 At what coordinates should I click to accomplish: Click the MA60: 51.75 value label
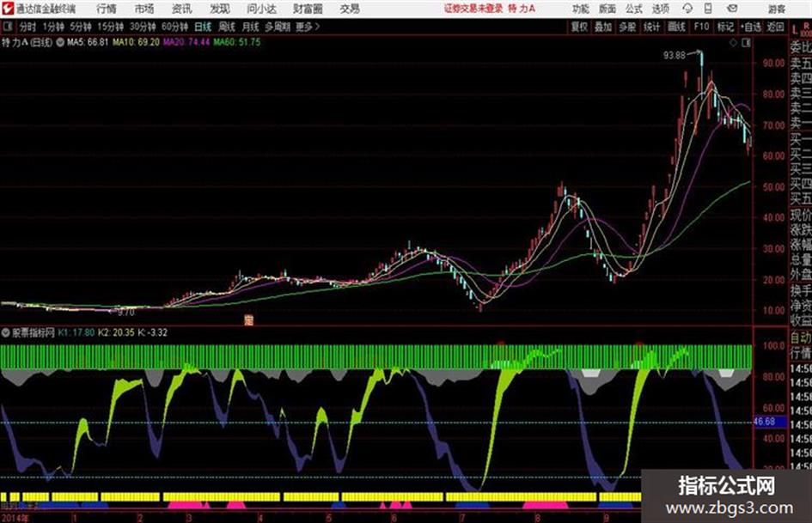(x=237, y=42)
